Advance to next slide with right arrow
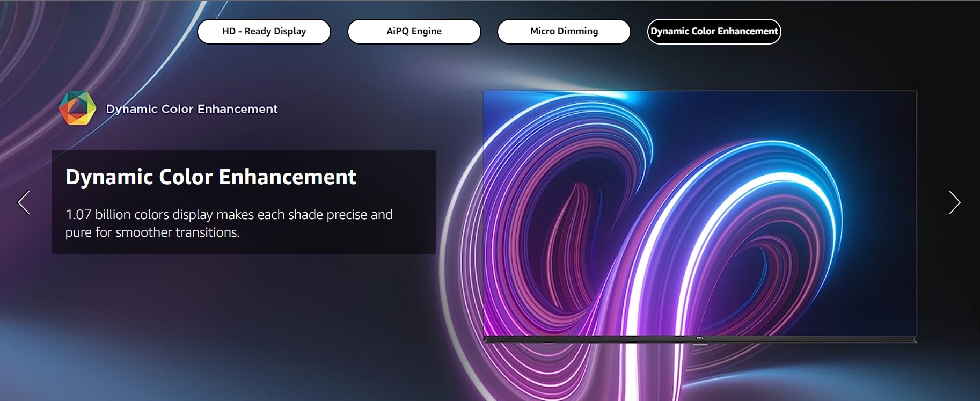This screenshot has height=401, width=980. click(954, 202)
